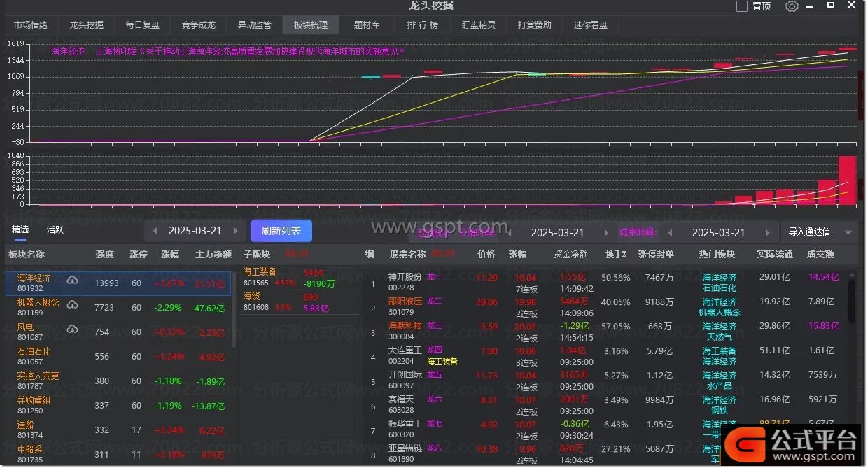This screenshot has height=468, width=868.
Task: Advance the start date with its right arrow
Action: coord(606,233)
